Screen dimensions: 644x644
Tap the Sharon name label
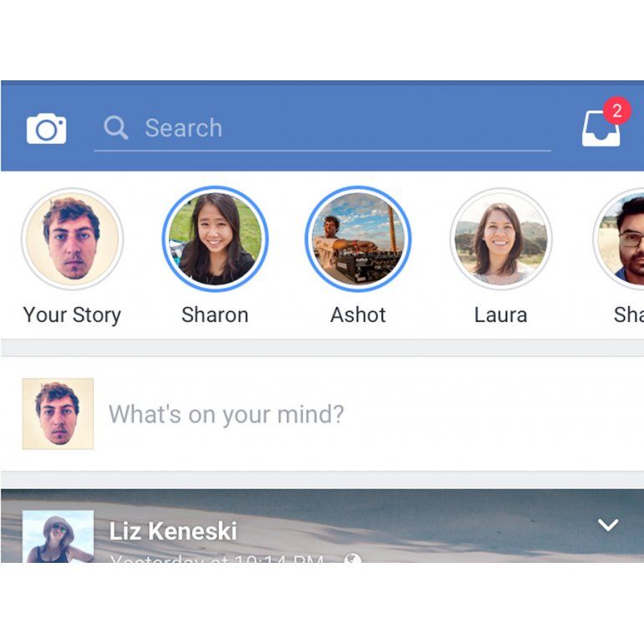[x=215, y=315]
